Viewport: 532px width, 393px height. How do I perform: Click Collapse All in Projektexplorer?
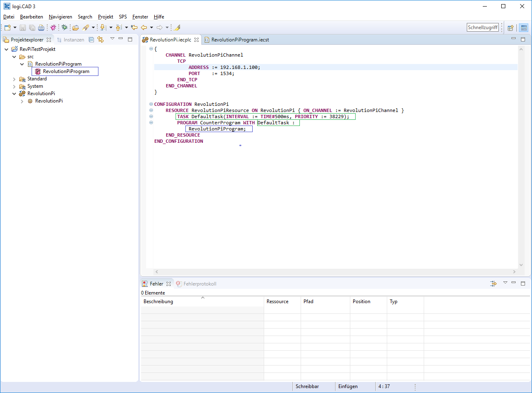click(x=91, y=39)
